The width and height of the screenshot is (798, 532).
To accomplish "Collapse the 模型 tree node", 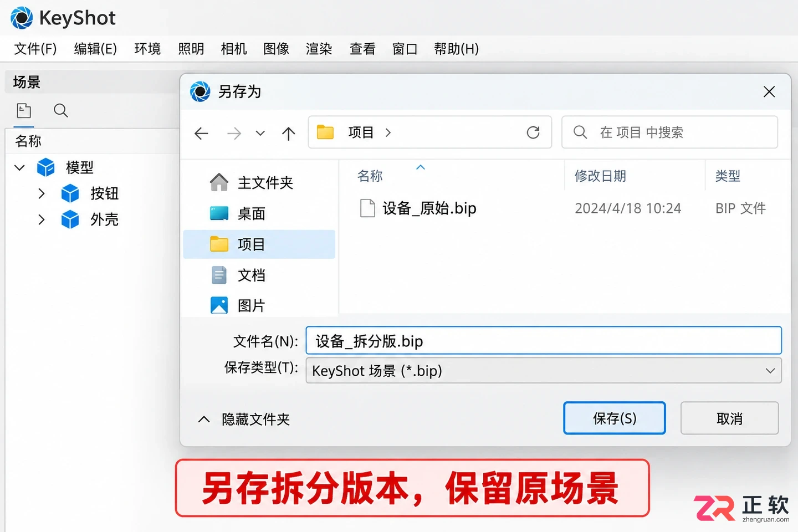I will click(20, 167).
